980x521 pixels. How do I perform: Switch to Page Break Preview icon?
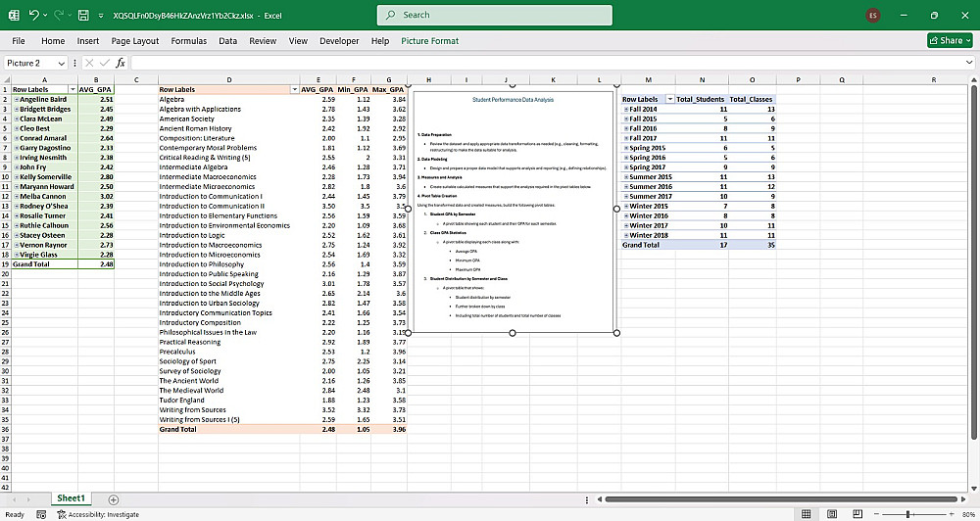[x=857, y=514]
